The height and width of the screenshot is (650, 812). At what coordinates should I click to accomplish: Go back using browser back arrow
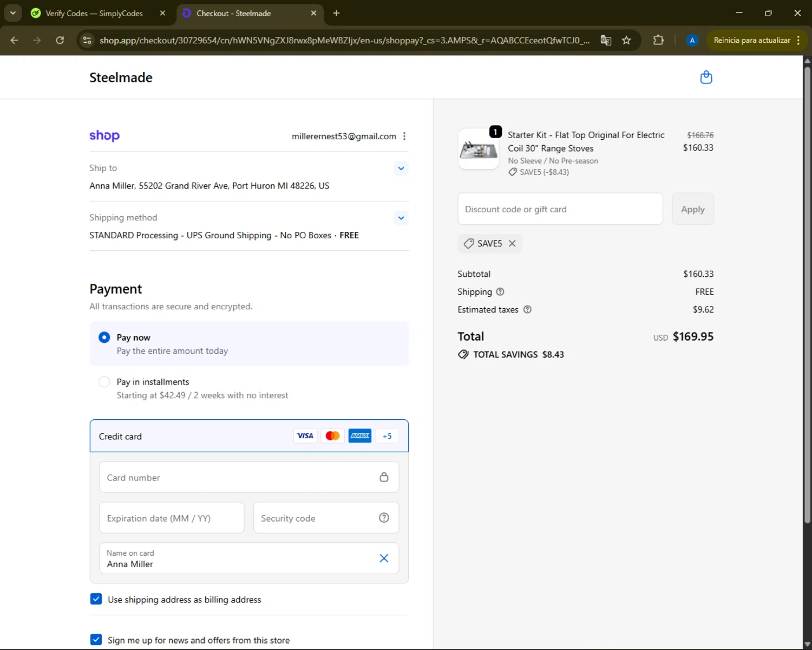point(14,40)
